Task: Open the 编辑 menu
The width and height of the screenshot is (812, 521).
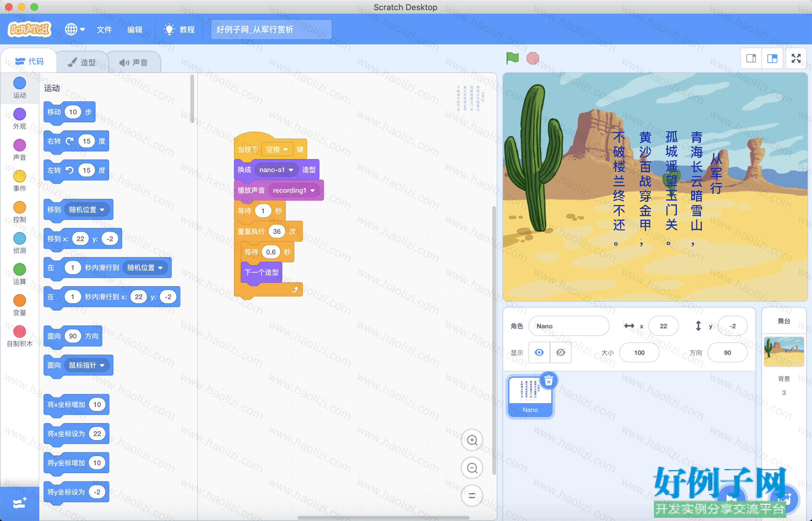Action: pos(135,29)
